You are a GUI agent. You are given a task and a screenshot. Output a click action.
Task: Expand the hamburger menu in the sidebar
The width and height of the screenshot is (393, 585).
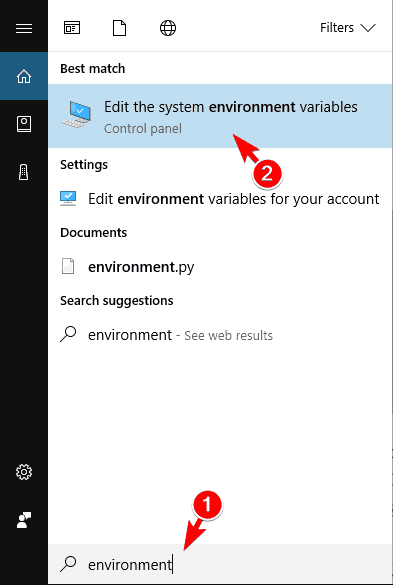click(x=24, y=28)
